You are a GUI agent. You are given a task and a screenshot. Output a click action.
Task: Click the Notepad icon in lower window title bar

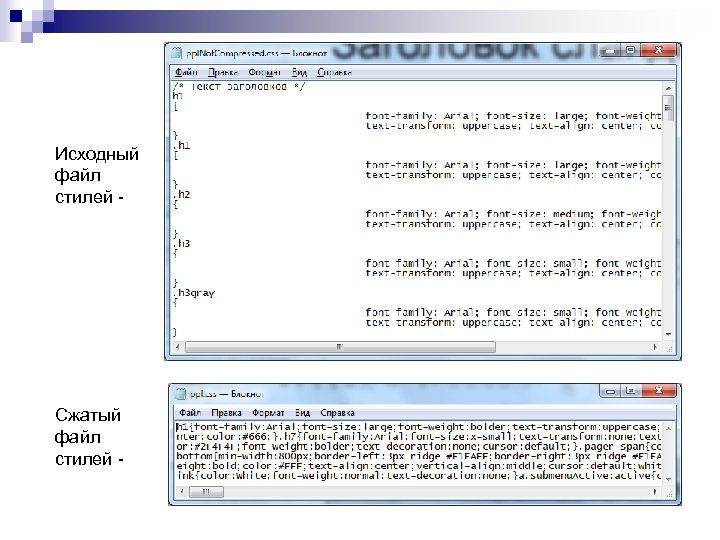coord(181,394)
